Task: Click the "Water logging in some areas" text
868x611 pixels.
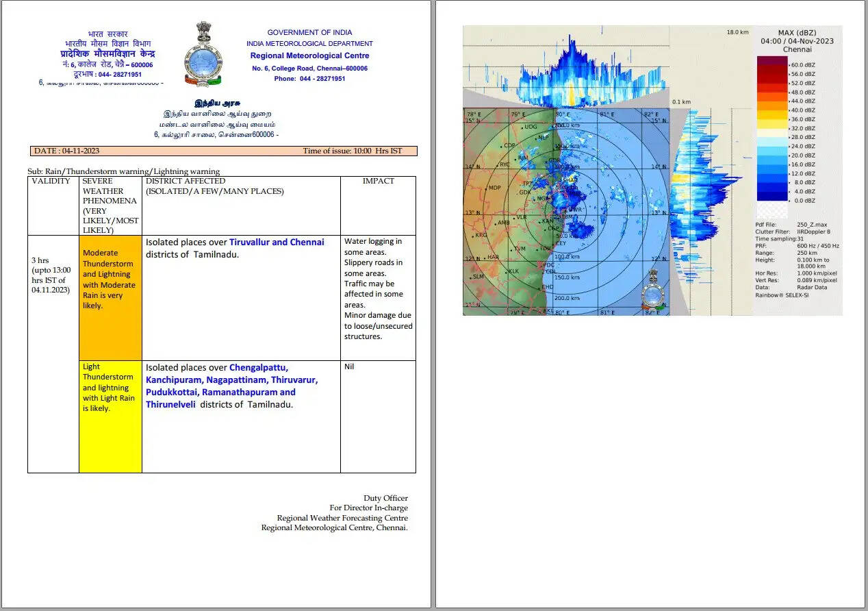Action: (x=373, y=247)
